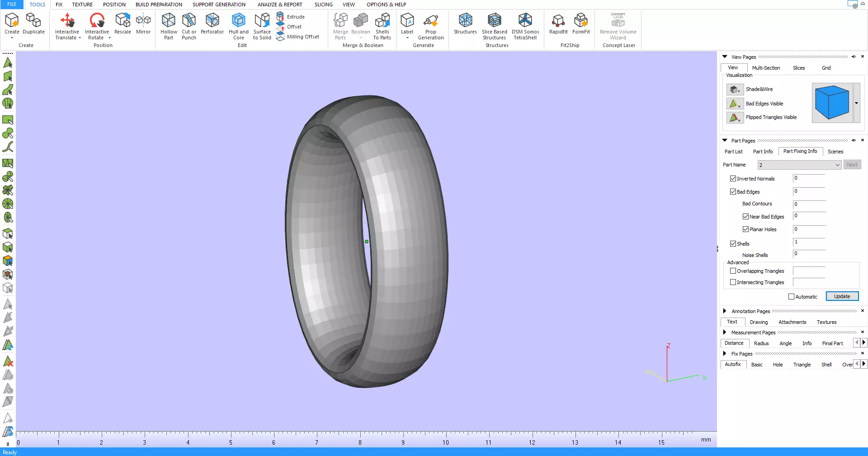Click the Duplicate part icon
The width and height of the screenshot is (868, 456).
point(33,24)
